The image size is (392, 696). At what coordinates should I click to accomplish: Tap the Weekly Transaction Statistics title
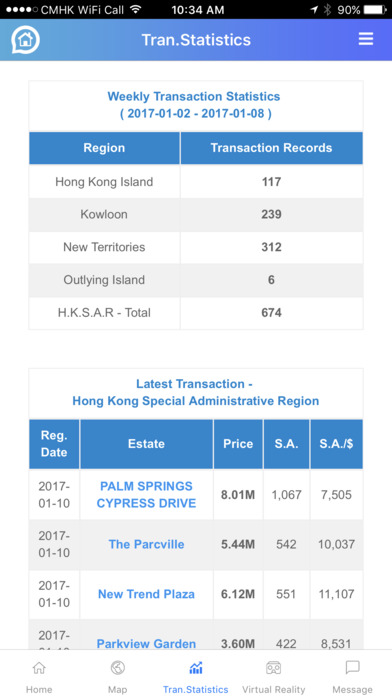tap(194, 96)
